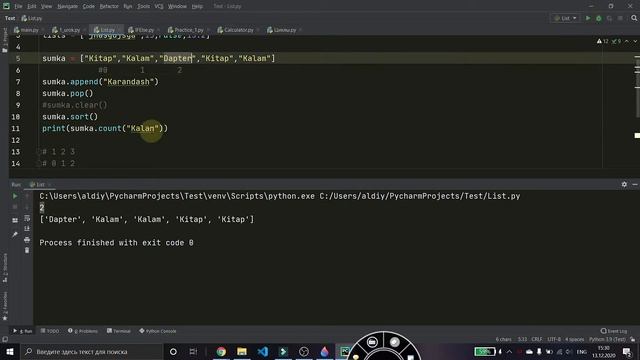This screenshot has width=640, height=360.
Task: Switch to the Practice_1.py editor tab
Action: point(186,30)
